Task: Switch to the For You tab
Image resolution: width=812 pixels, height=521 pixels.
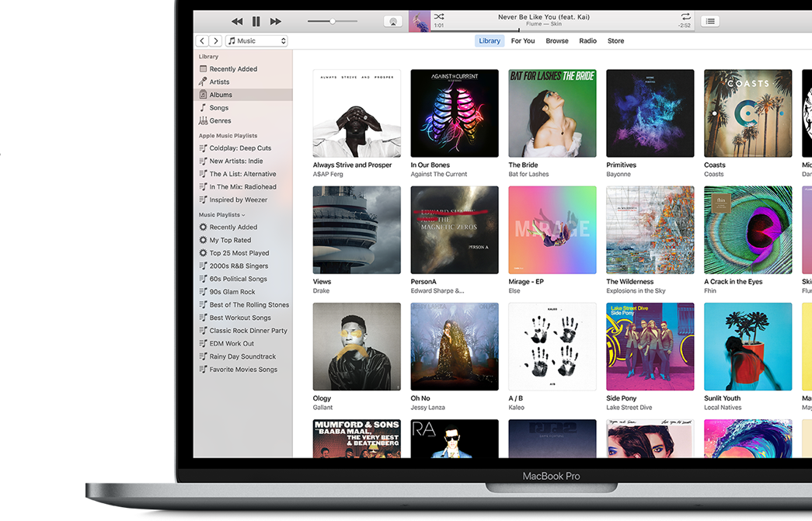Action: pos(523,41)
